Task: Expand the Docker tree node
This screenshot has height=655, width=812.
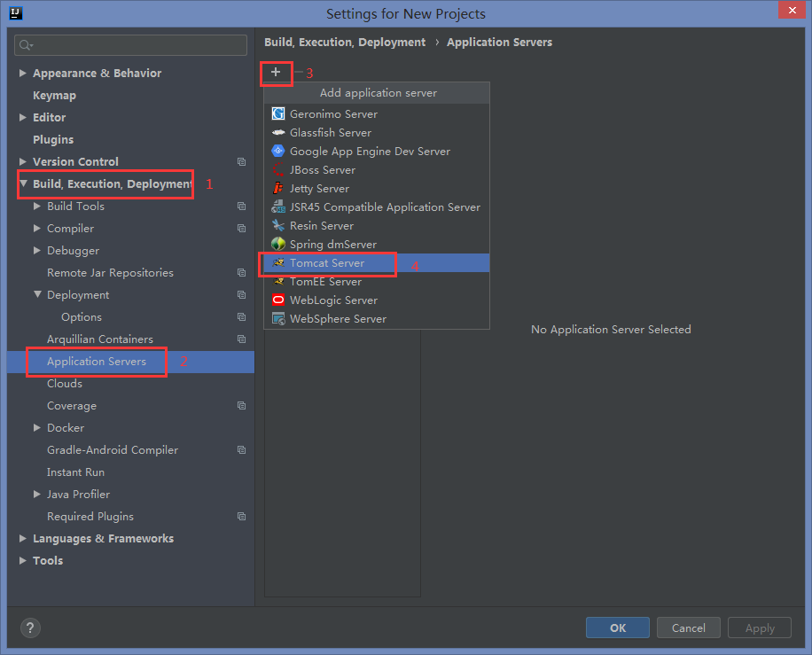Action: [37, 428]
